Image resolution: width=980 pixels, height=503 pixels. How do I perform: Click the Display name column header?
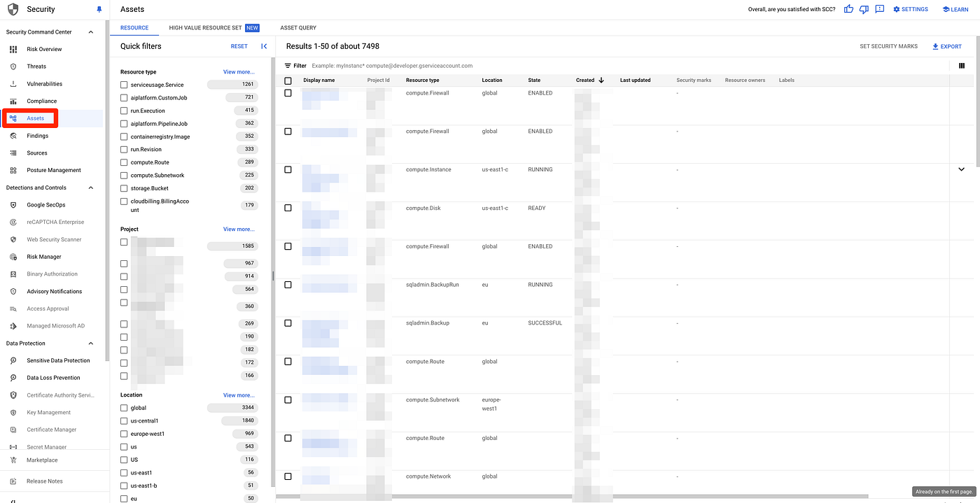[319, 80]
